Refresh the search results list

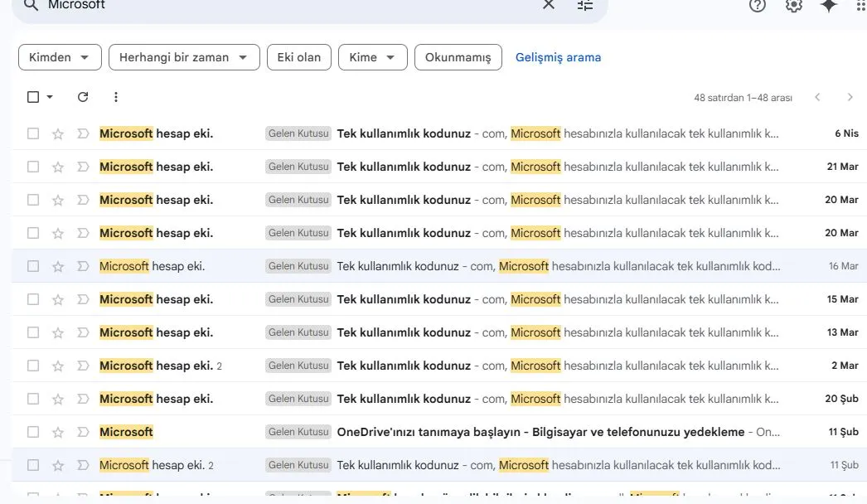(x=83, y=97)
